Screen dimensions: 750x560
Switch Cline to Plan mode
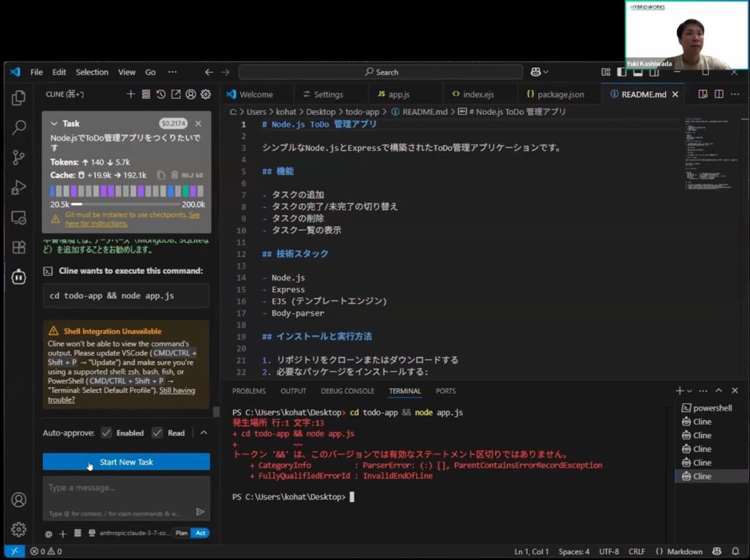tap(182, 533)
